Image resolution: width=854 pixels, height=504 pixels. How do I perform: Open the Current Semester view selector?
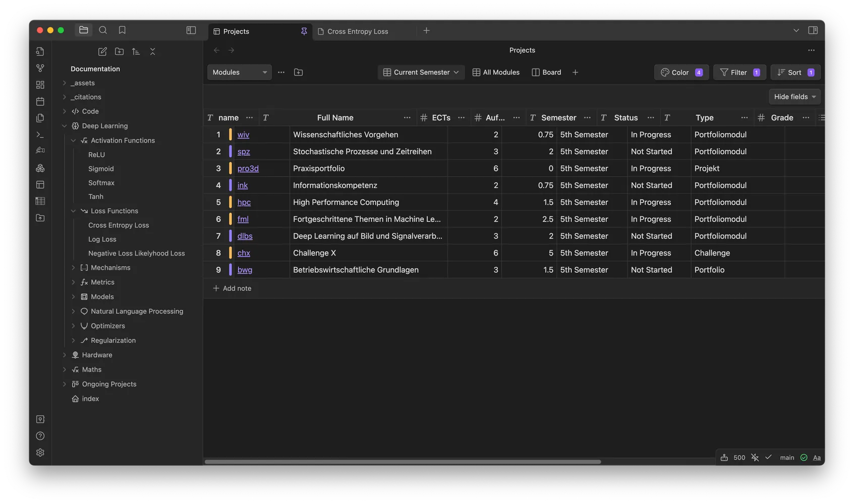(x=421, y=72)
